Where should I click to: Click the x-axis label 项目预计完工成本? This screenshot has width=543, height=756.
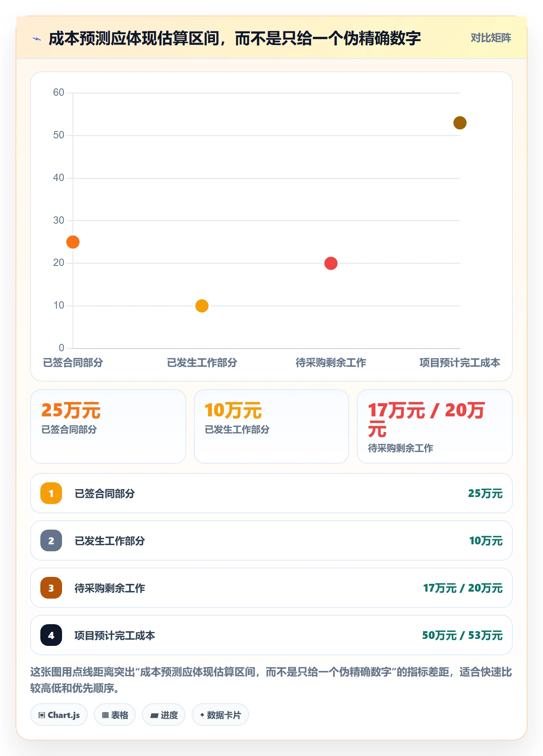pyautogui.click(x=460, y=362)
